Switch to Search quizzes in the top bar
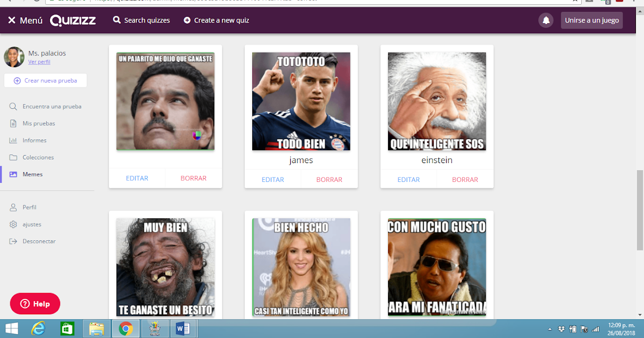 coord(141,20)
